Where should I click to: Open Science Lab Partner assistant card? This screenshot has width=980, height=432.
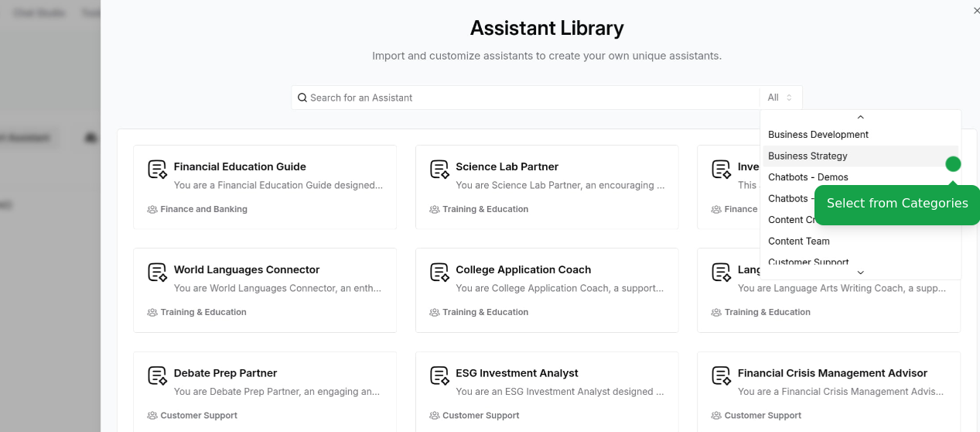(x=547, y=187)
